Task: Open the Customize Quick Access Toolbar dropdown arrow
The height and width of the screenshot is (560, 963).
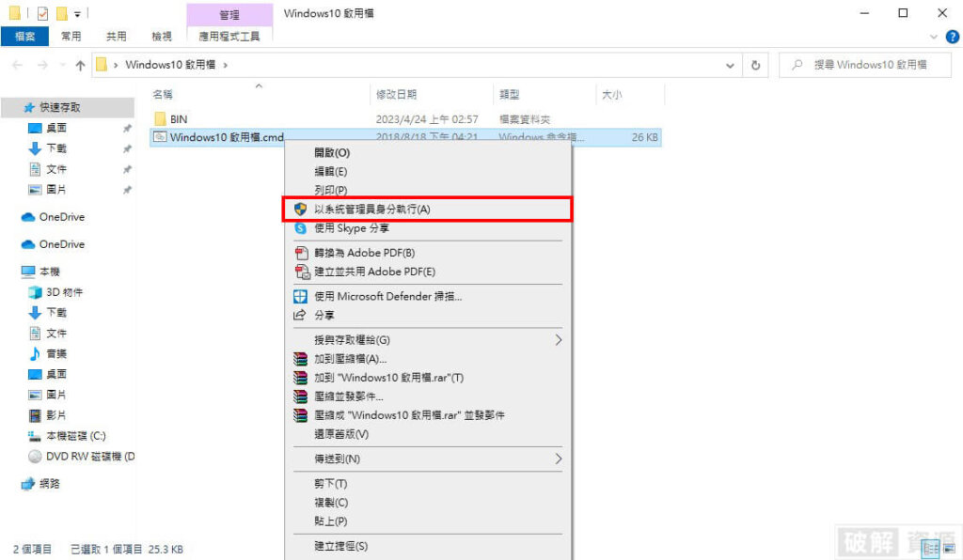Action: pos(77,13)
